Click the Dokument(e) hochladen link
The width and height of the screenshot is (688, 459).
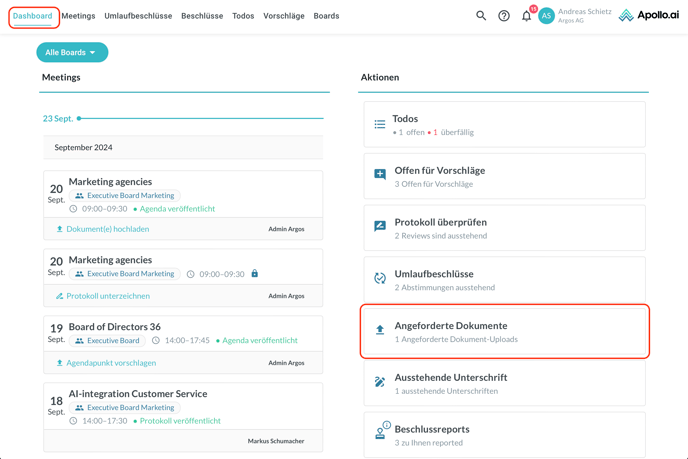(x=108, y=229)
